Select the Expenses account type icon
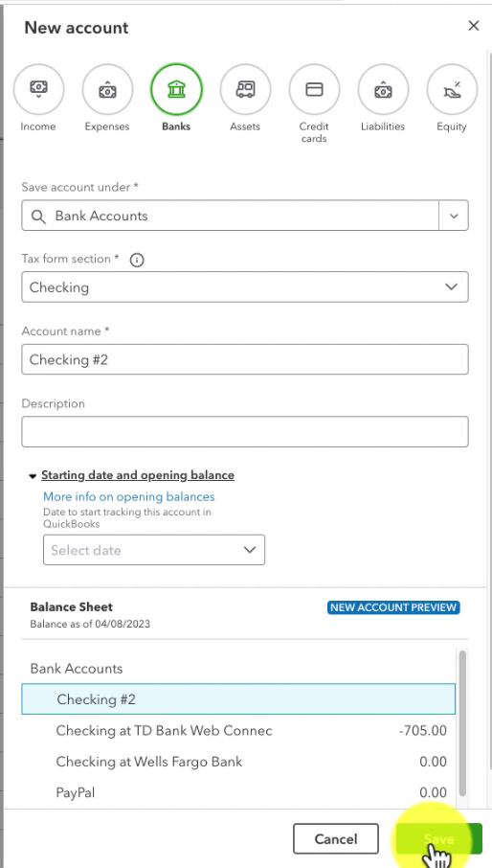The height and width of the screenshot is (868, 492). point(107,89)
